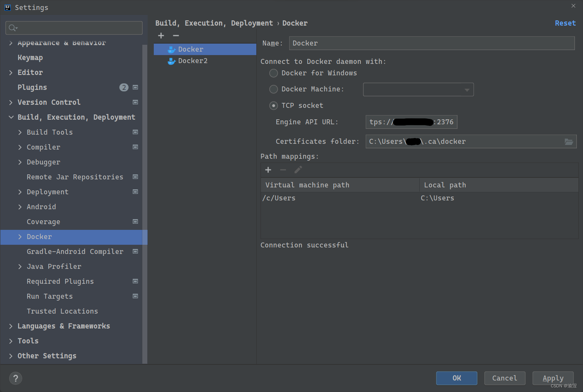Expand the Editor section
This screenshot has width=583, height=392.
tap(11, 73)
